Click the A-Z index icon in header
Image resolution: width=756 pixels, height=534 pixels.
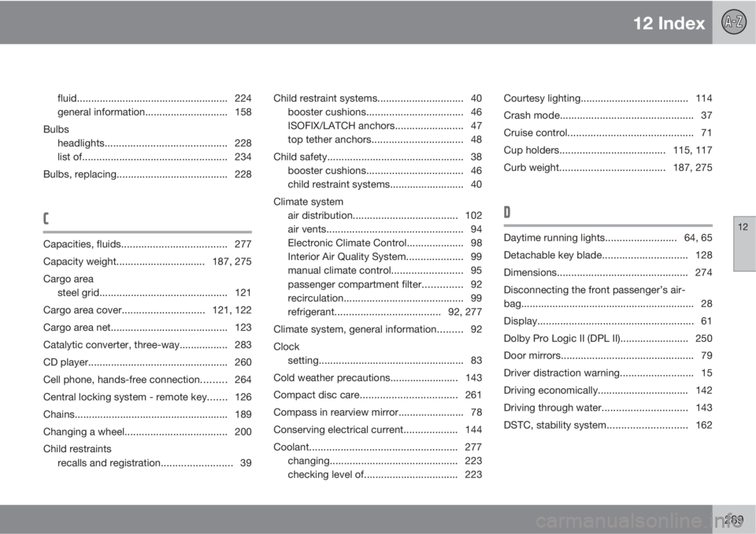coord(733,22)
